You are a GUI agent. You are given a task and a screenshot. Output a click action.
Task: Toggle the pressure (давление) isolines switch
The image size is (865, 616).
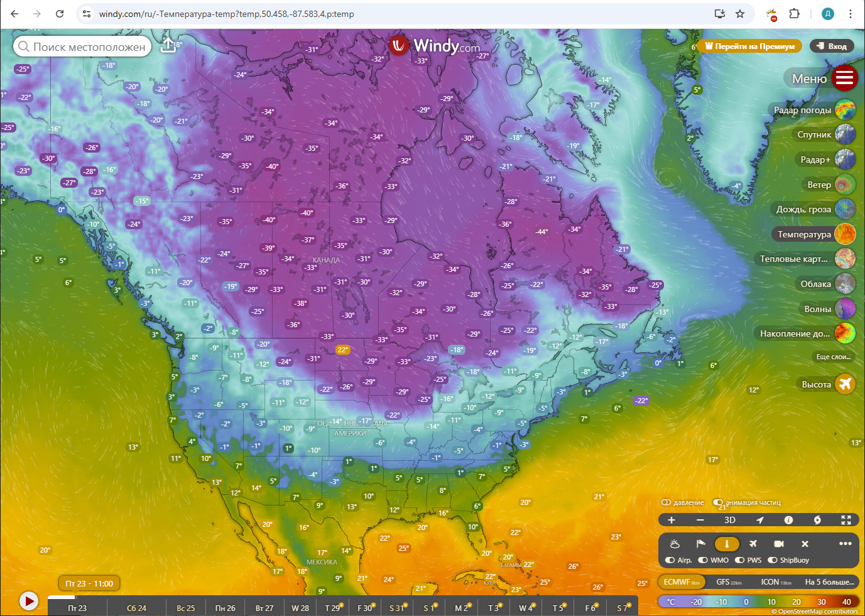(x=666, y=502)
